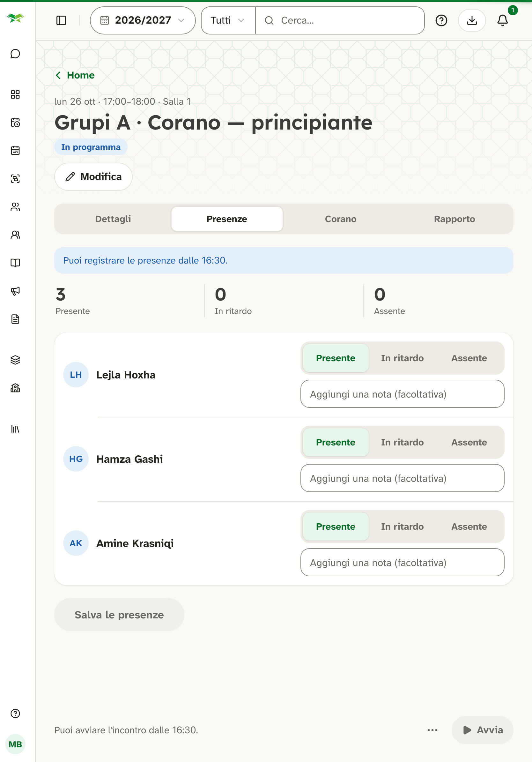The width and height of the screenshot is (532, 762).
Task: Open the chat messages sidebar icon
Action: (x=15, y=54)
